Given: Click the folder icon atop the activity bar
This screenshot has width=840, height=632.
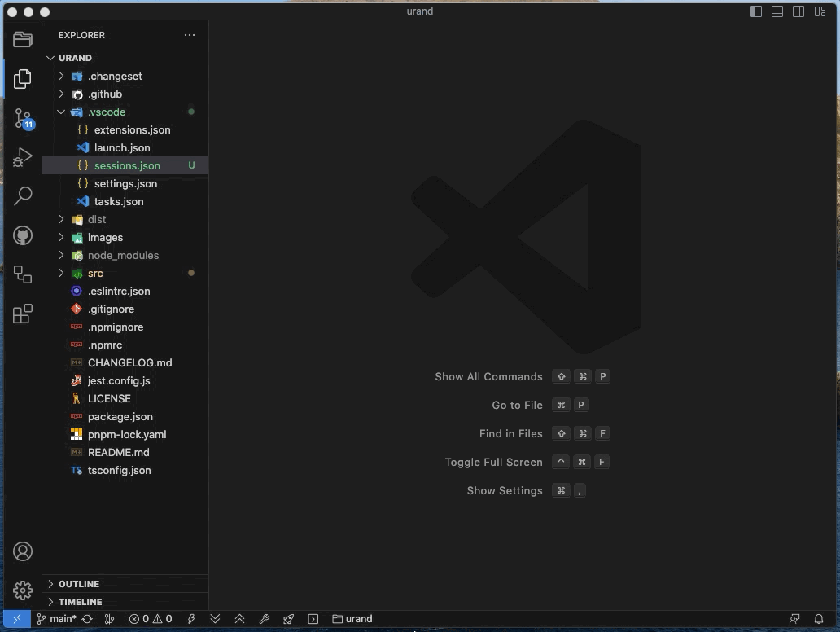Looking at the screenshot, I should [23, 40].
